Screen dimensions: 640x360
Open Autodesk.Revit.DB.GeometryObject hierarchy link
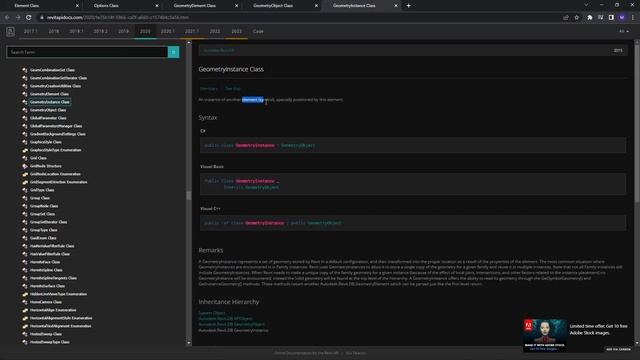pyautogui.click(x=231, y=324)
